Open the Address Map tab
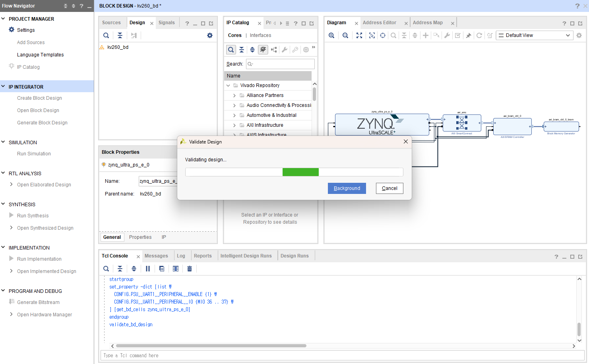 tap(428, 23)
